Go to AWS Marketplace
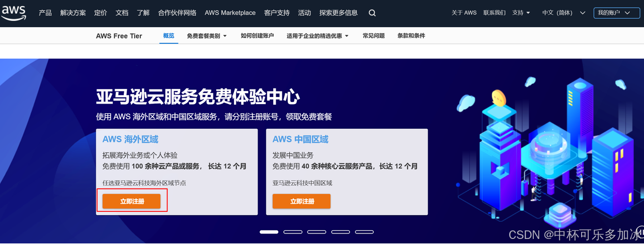This screenshot has width=644, height=246. (x=230, y=13)
